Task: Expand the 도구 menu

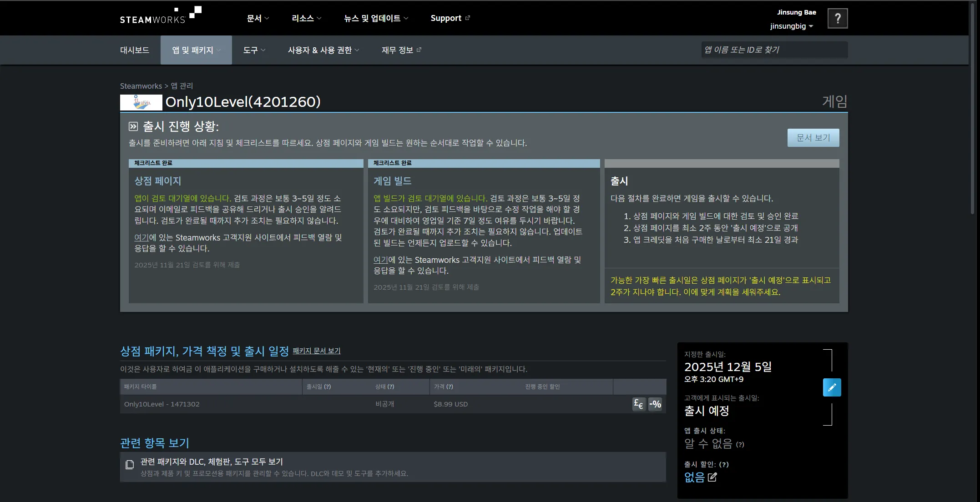Action: click(x=254, y=50)
